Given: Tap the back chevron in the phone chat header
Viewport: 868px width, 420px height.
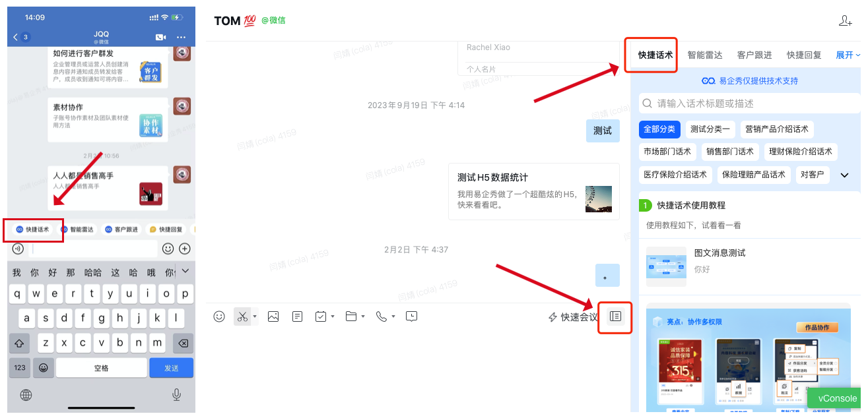Looking at the screenshot, I should tap(15, 37).
